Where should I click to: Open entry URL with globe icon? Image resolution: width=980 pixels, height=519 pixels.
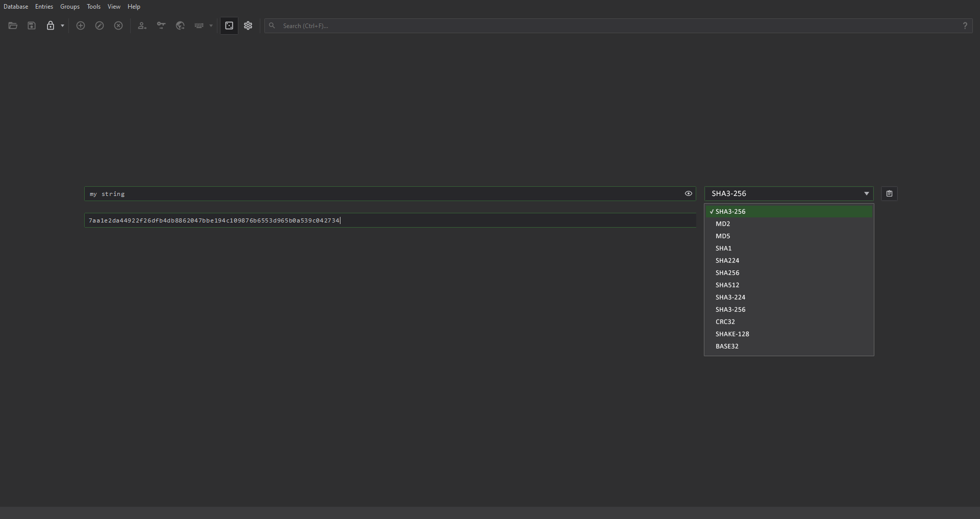(x=180, y=26)
